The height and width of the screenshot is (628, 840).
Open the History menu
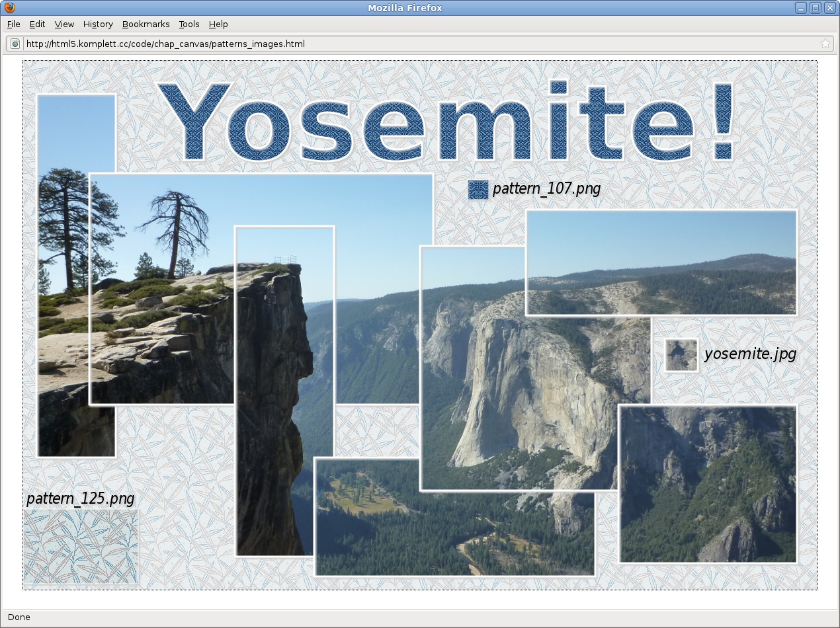(x=98, y=24)
